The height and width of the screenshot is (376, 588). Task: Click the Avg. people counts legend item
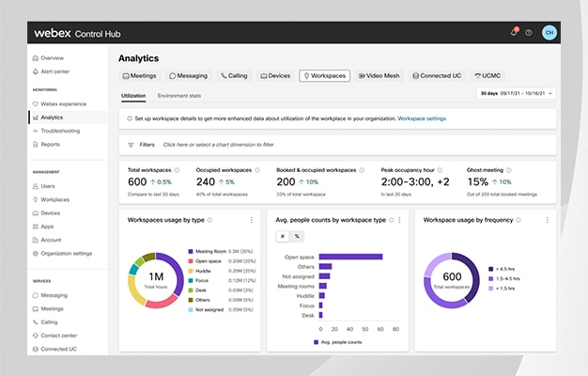point(338,342)
